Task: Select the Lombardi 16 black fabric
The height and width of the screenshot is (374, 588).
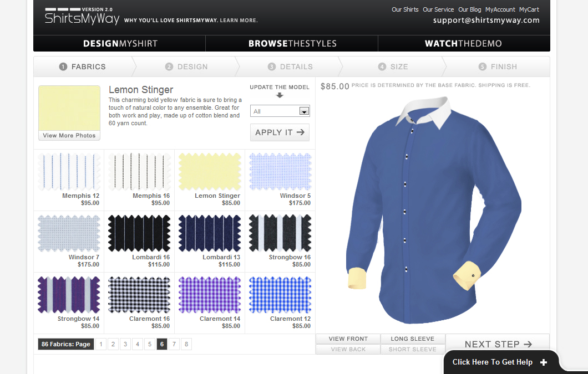Action: point(139,234)
